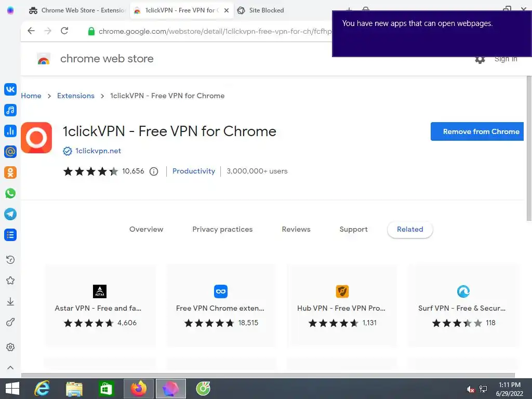Launch Internet Explorer from taskbar

point(42,389)
